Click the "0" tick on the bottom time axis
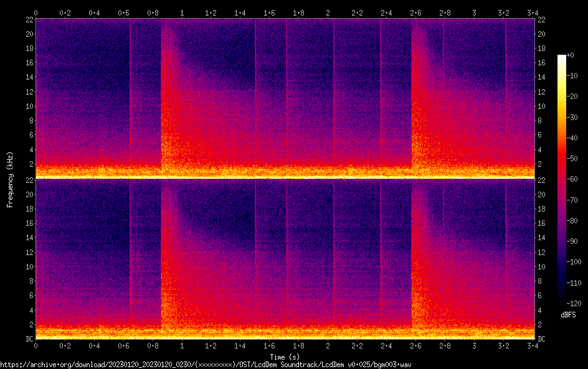 click(x=36, y=345)
